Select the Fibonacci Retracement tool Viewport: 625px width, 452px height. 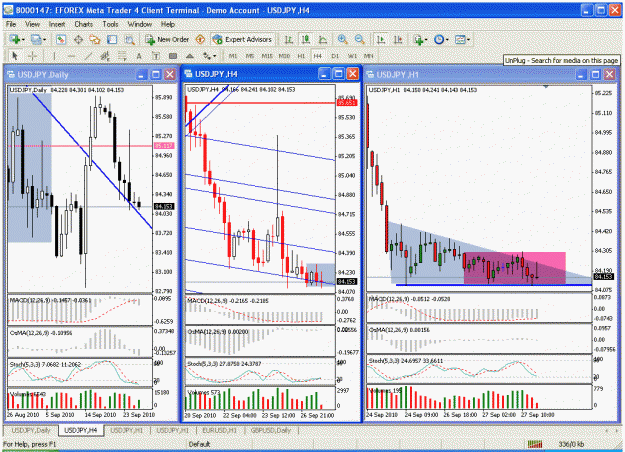(122, 56)
